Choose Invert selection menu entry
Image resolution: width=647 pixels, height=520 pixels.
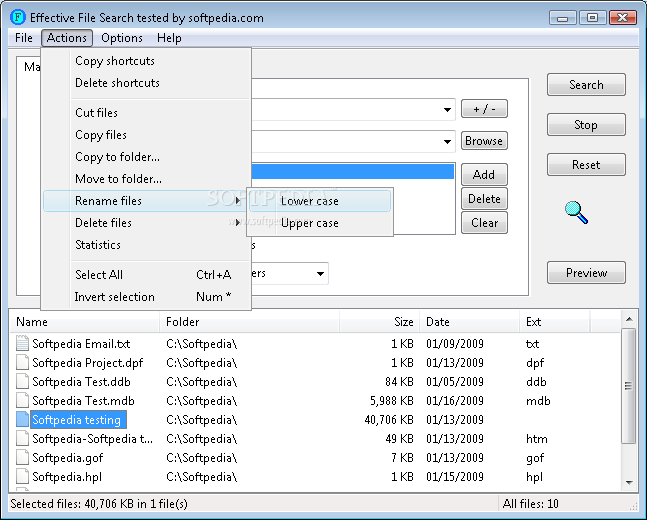[x=147, y=297]
